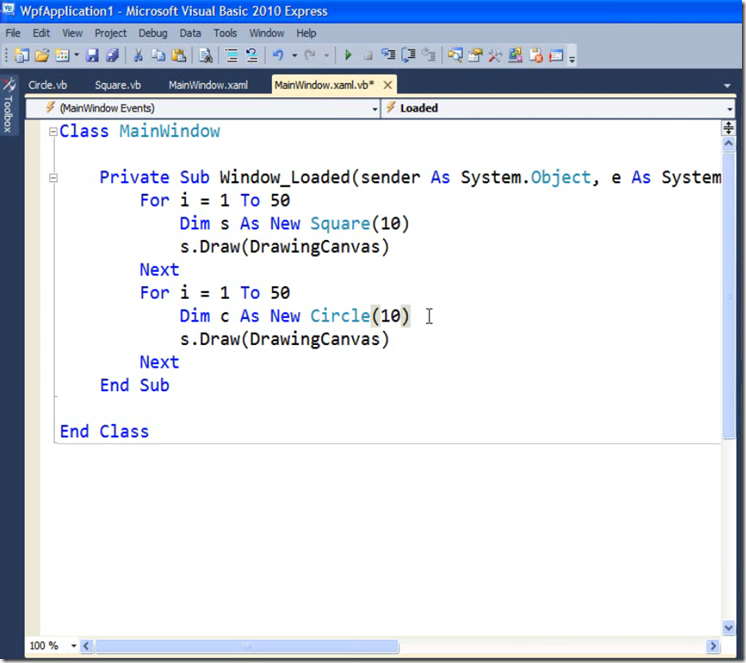The width and height of the screenshot is (746, 663).
Task: Open the View menu
Action: pos(72,33)
